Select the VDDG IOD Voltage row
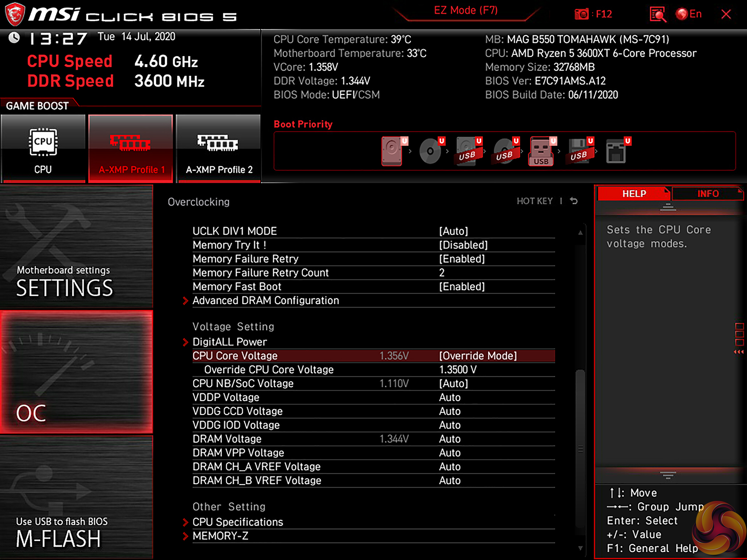The image size is (747, 560). pos(373,425)
